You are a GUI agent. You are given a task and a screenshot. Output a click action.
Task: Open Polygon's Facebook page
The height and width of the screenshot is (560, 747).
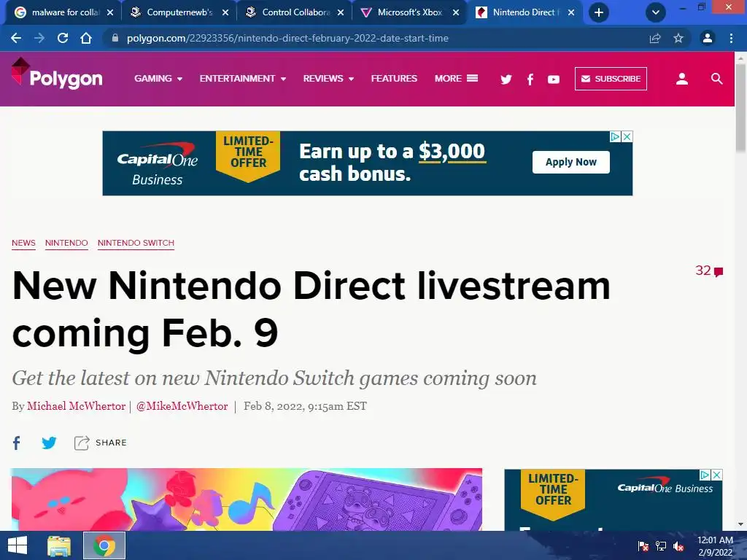(x=530, y=79)
